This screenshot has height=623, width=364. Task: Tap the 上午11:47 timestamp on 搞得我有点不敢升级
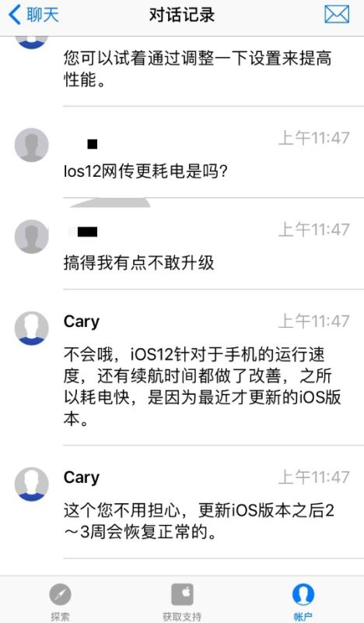coord(313,229)
